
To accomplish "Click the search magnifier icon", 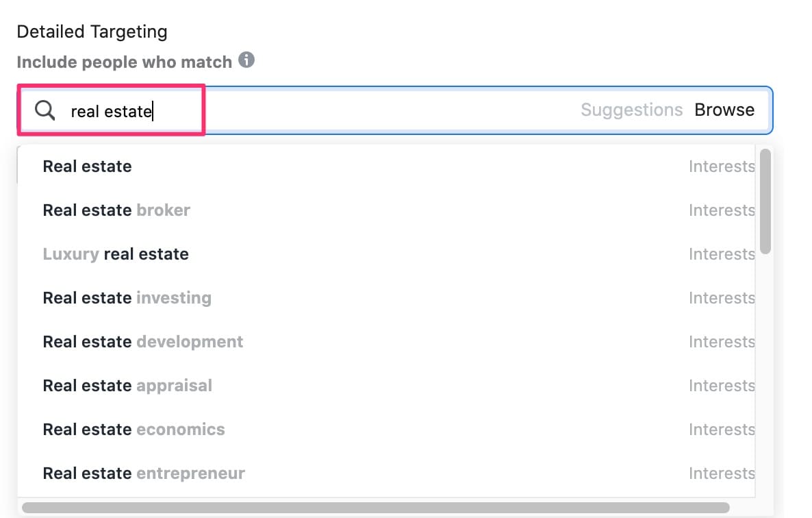I will [45, 110].
